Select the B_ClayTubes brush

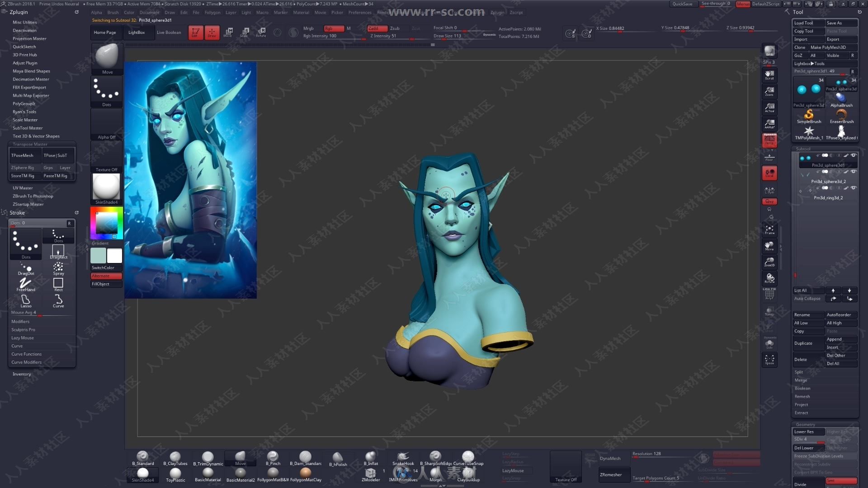[175, 458]
